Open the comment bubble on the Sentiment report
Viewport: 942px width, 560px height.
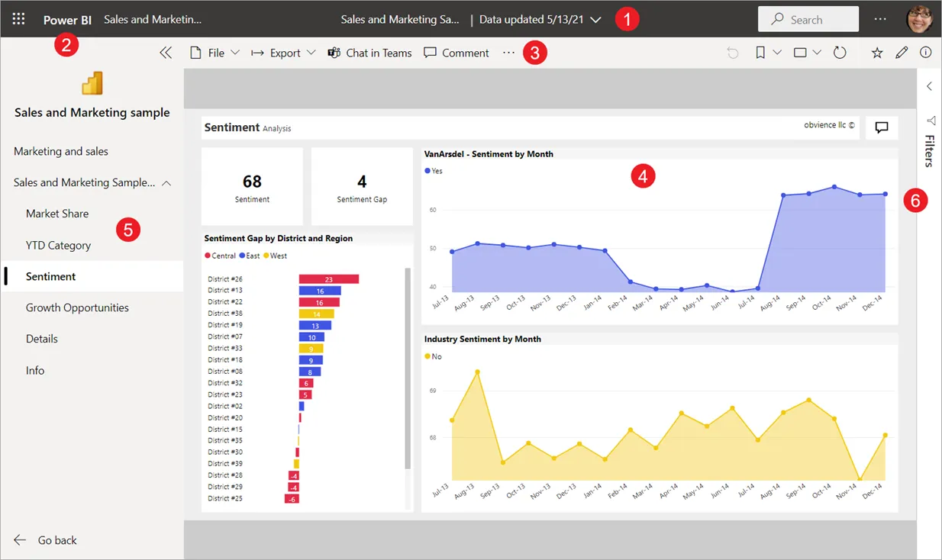(880, 127)
